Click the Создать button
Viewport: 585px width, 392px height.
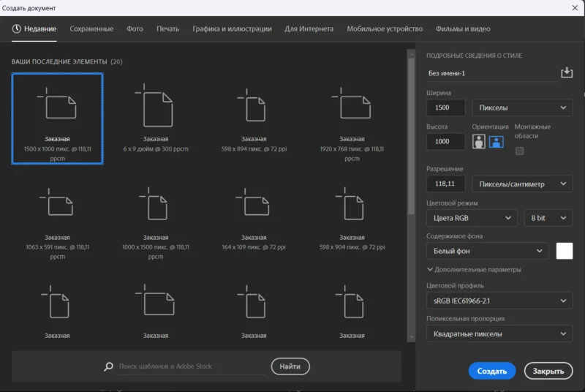pyautogui.click(x=491, y=372)
